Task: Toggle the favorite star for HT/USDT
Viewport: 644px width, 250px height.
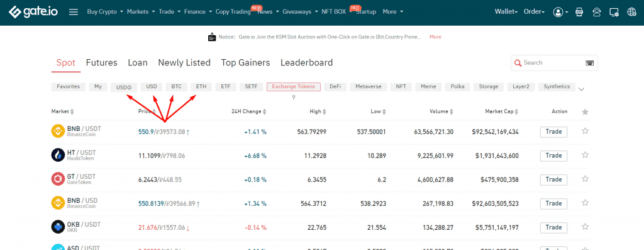Action: 586,155
